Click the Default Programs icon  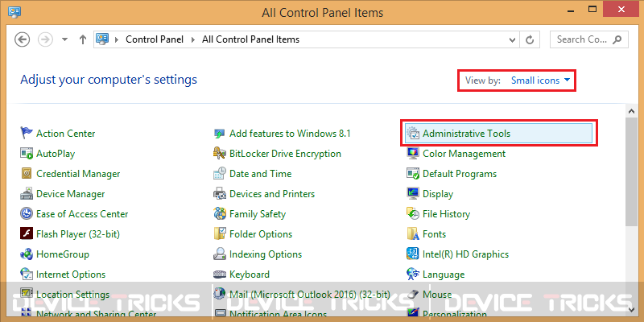413,173
